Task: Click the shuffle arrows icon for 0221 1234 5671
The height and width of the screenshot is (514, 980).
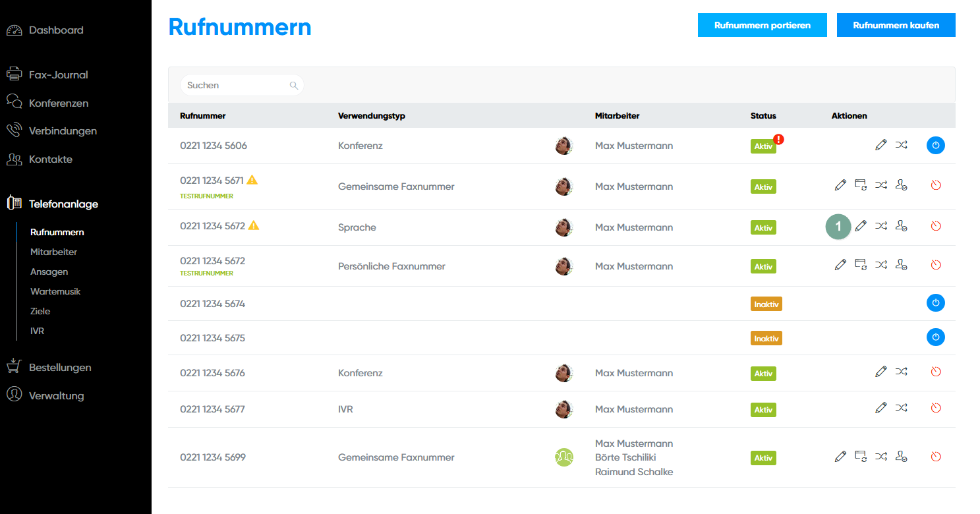Action: coord(880,186)
